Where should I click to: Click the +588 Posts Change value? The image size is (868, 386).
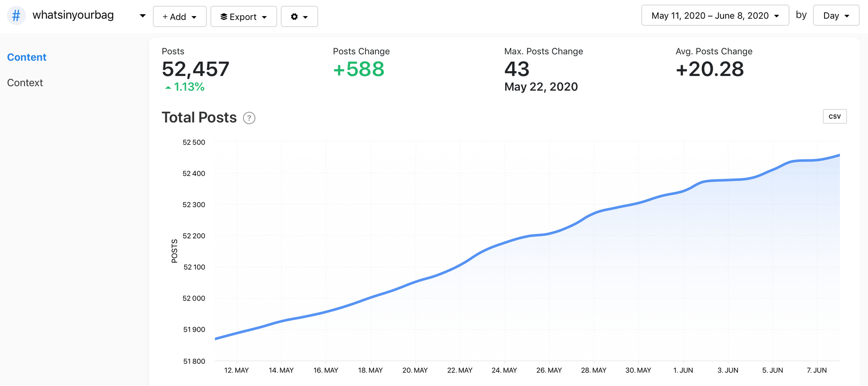358,69
